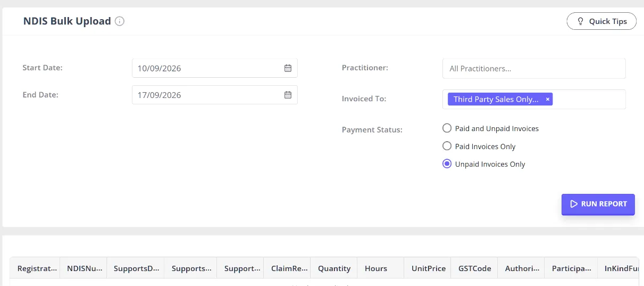Viewport: 644px width, 286px height.
Task: Open the Invoiced To multi-select field
Action: coord(534,100)
